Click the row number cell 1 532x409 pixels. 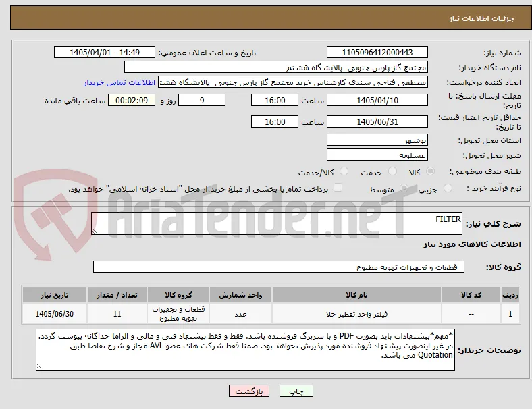click(510, 314)
